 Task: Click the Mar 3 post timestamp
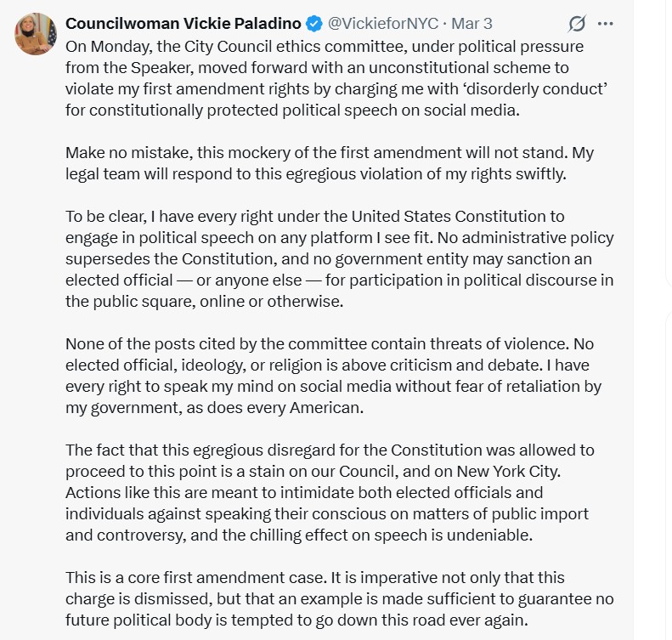(x=472, y=23)
